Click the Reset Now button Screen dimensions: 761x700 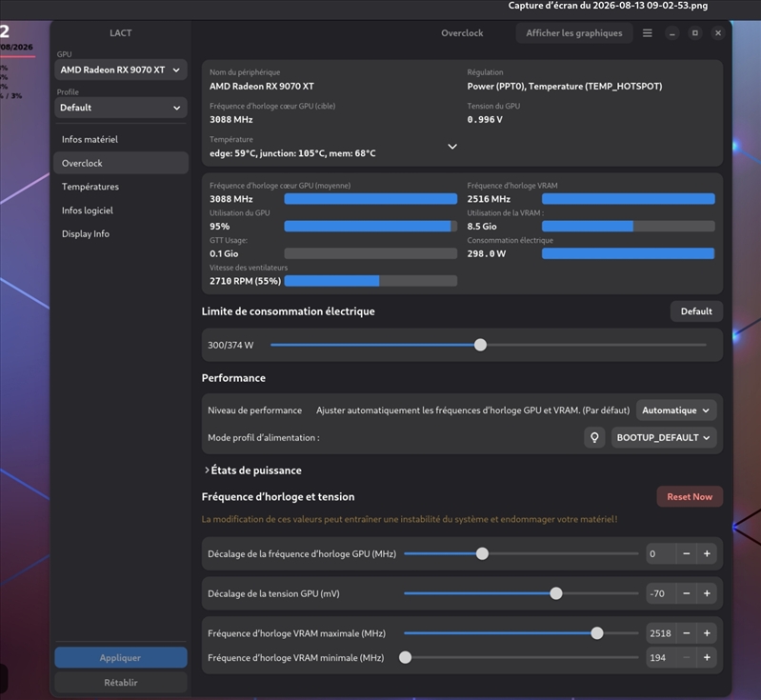click(x=690, y=496)
